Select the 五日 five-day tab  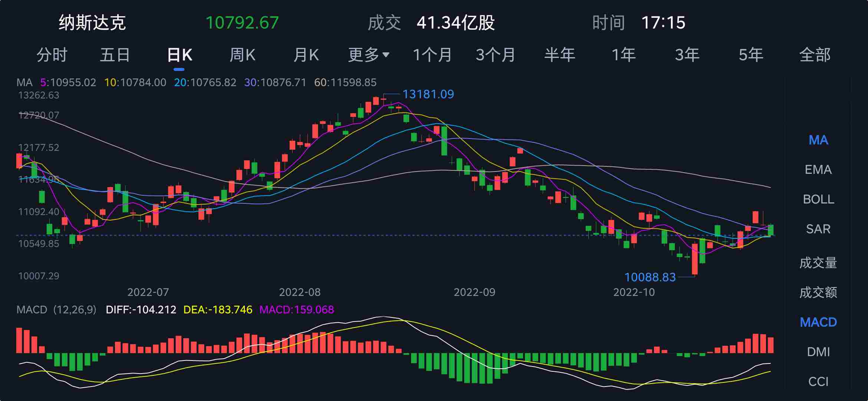[115, 55]
